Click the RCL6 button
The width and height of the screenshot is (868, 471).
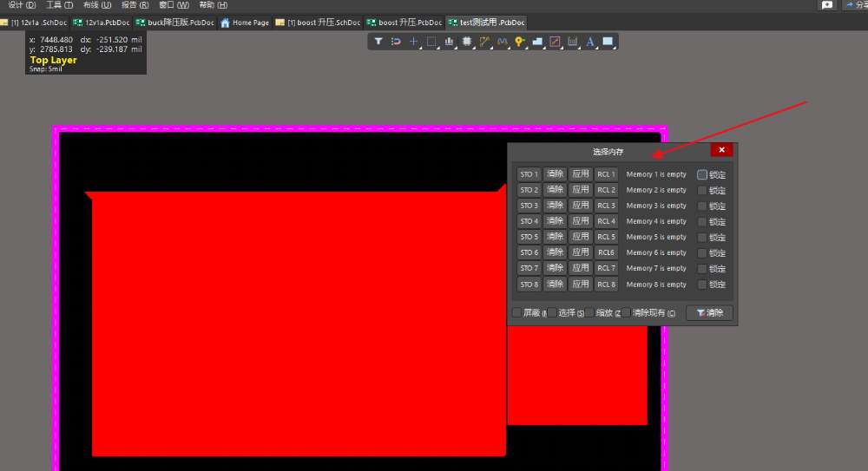[606, 252]
